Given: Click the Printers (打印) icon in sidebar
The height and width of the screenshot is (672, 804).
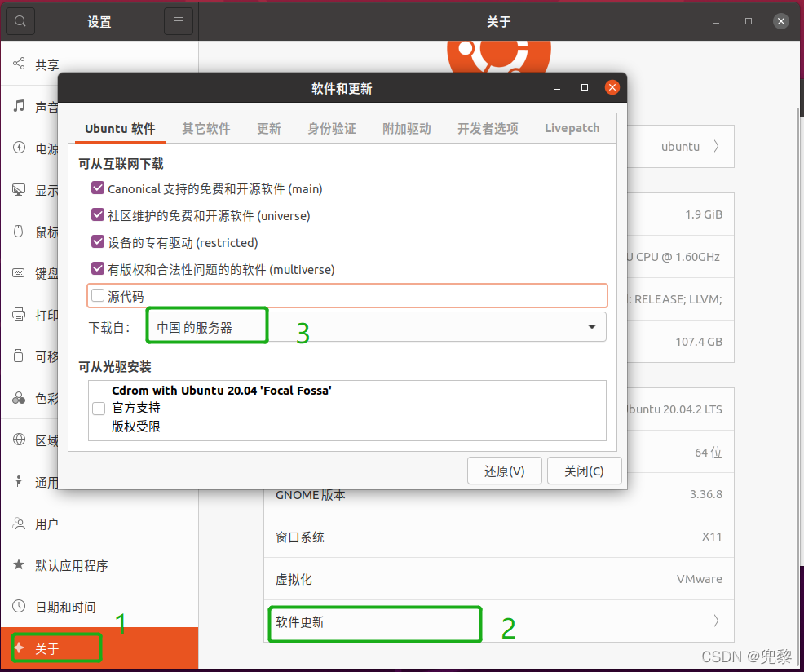Looking at the screenshot, I should coord(19,315).
